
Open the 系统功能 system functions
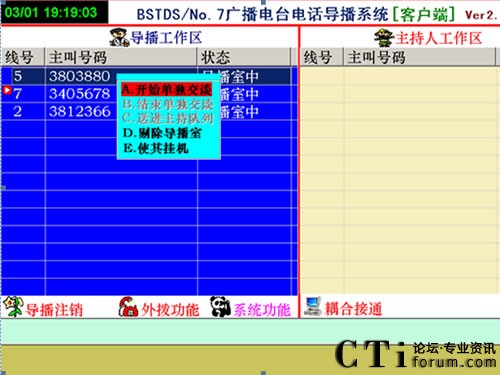[x=262, y=310]
